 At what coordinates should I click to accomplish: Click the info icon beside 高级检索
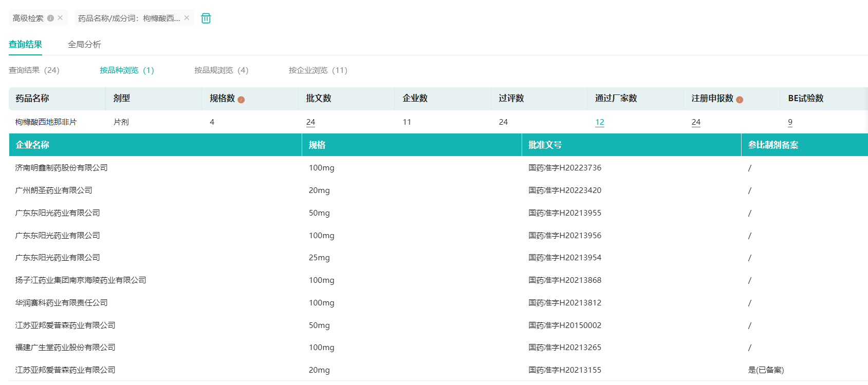50,18
